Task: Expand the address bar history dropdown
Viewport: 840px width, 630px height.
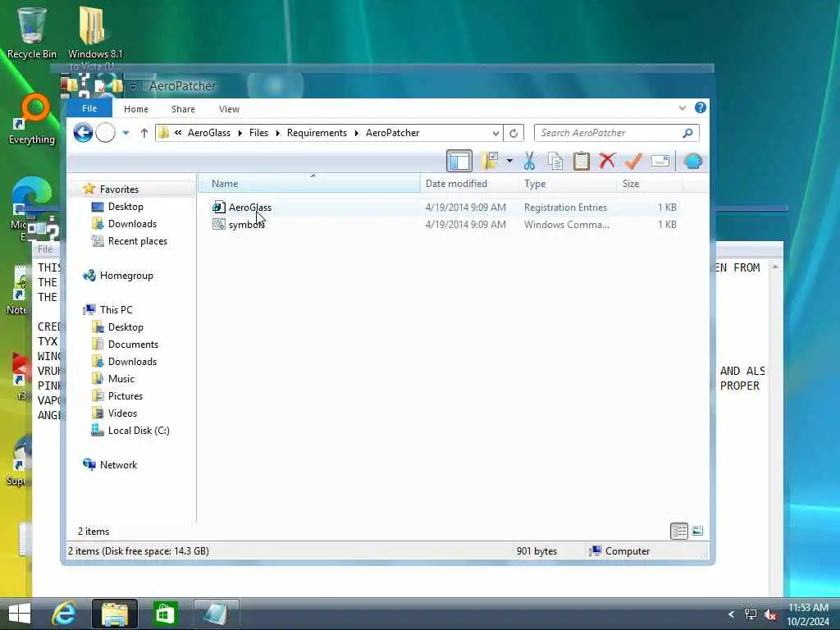Action: point(495,133)
